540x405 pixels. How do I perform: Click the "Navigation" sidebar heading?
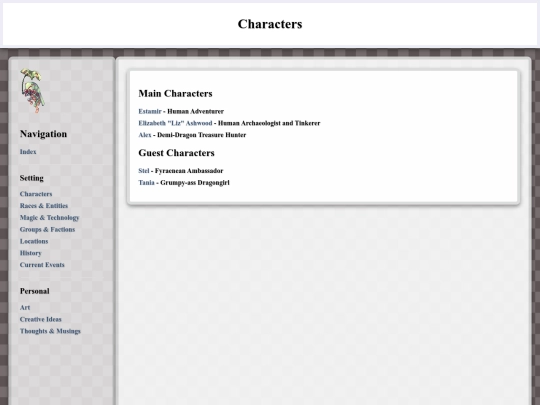coord(43,134)
